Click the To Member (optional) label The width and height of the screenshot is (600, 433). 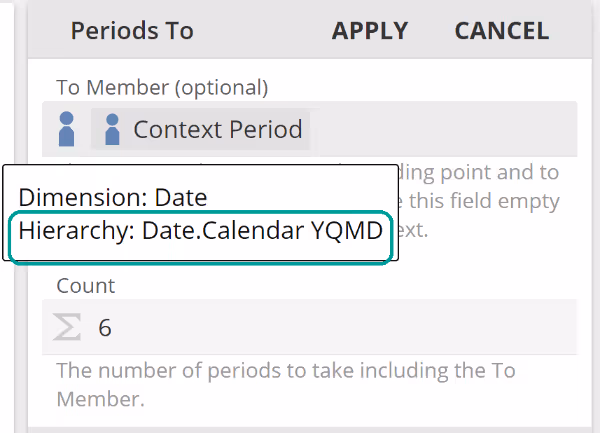(162, 88)
